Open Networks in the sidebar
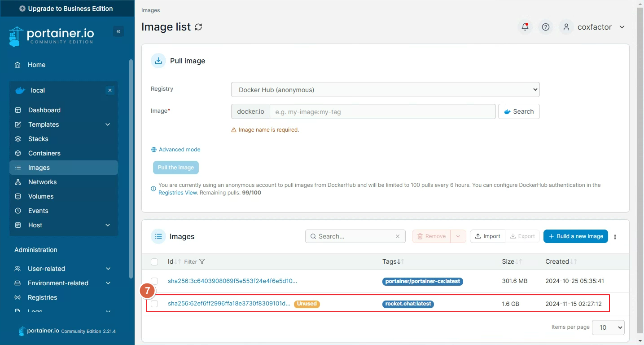644x345 pixels. tap(64, 182)
